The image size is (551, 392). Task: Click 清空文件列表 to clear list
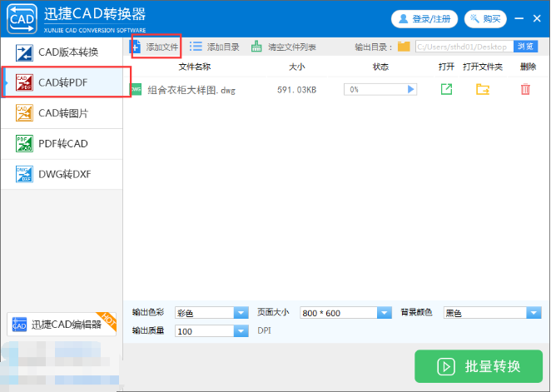tap(283, 47)
